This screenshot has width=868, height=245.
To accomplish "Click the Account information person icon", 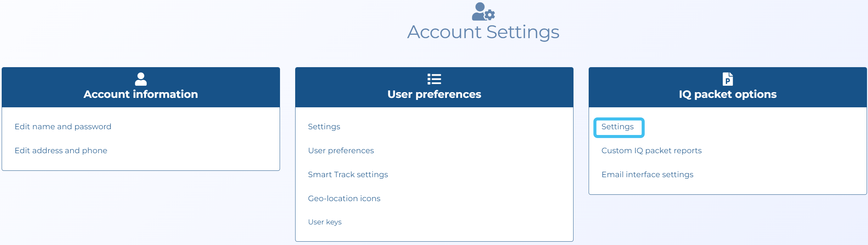I will coord(141,79).
